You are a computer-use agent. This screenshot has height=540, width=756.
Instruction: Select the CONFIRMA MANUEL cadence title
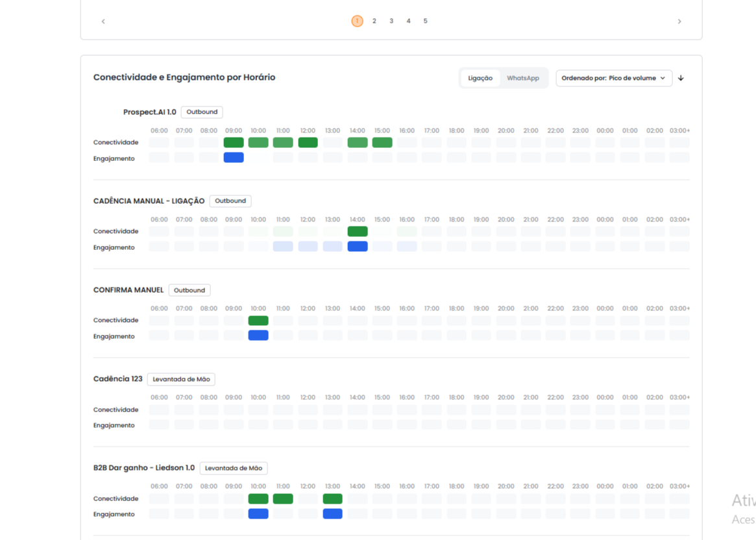(x=128, y=290)
